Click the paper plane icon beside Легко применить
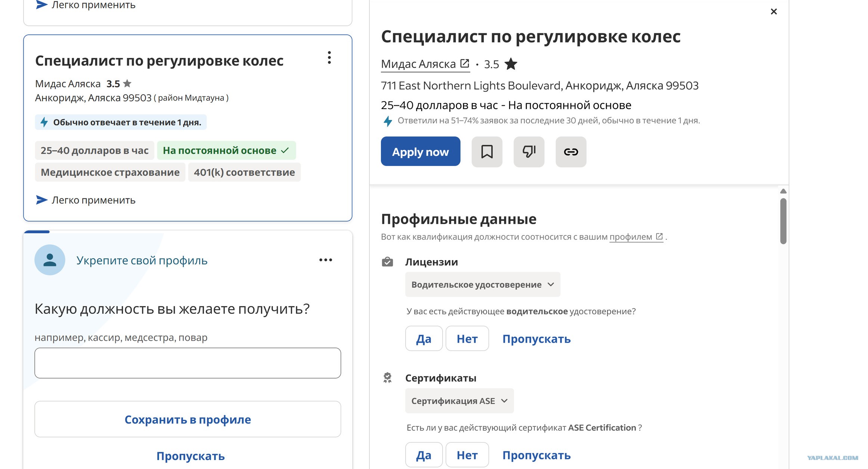Screen dimensions: 868x469 point(41,200)
